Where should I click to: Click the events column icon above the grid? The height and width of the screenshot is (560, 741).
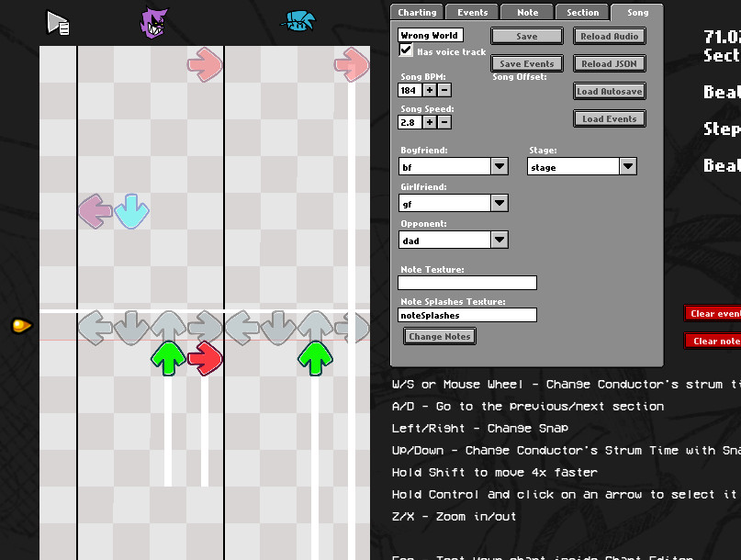(x=58, y=23)
